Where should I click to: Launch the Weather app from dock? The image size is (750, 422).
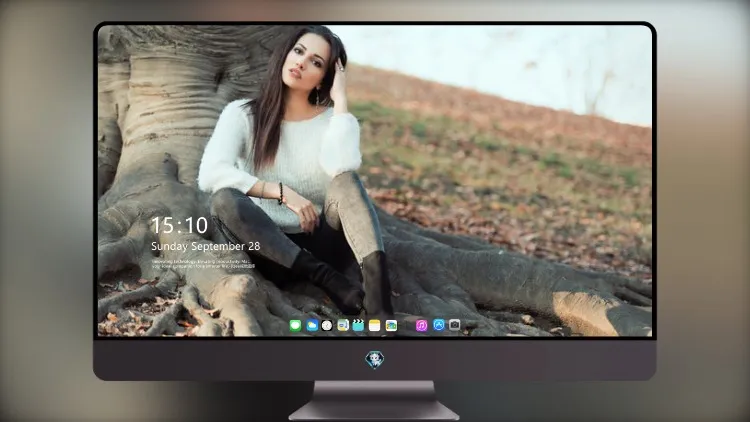point(312,326)
